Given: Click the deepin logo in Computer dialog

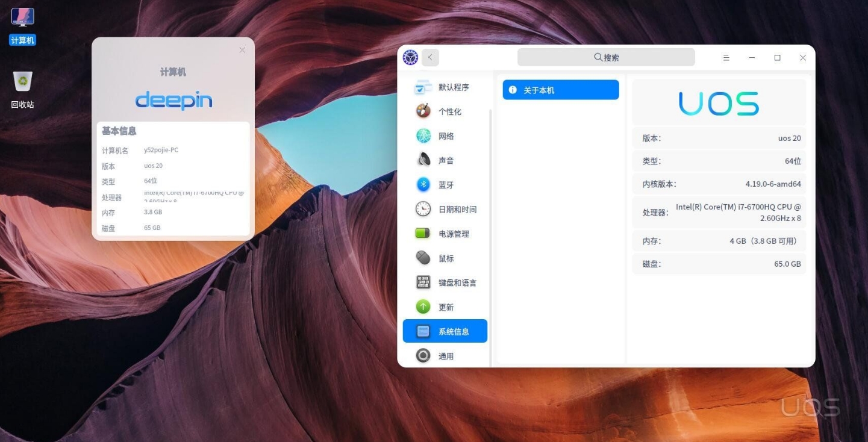Looking at the screenshot, I should tap(173, 100).
